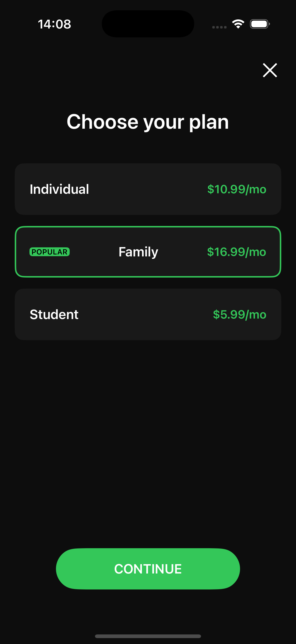Tap the green POPULAR badge
296x644 pixels.
[50, 252]
